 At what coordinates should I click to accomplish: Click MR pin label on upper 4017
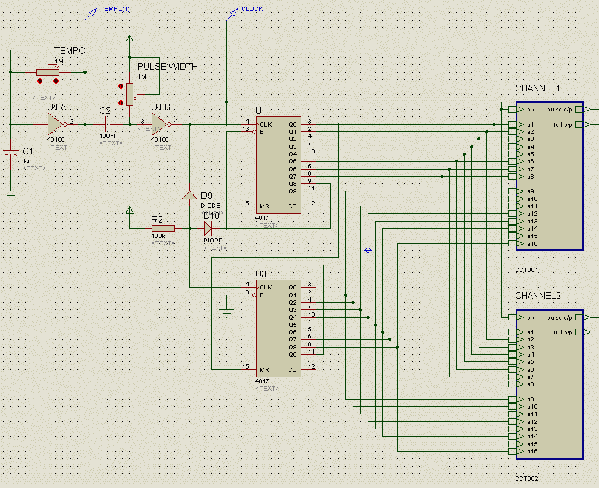click(264, 206)
